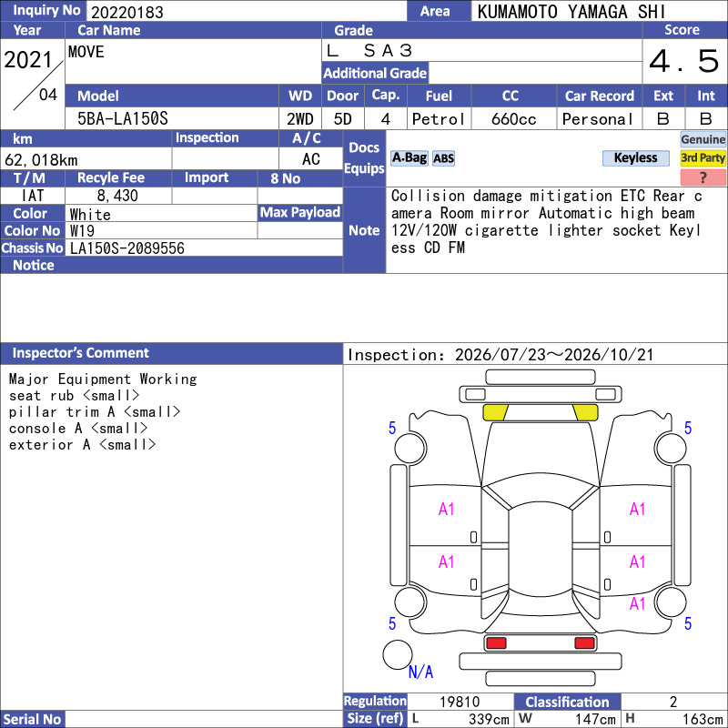
Task: Click A1 mark on right front door
Action: 638,510
